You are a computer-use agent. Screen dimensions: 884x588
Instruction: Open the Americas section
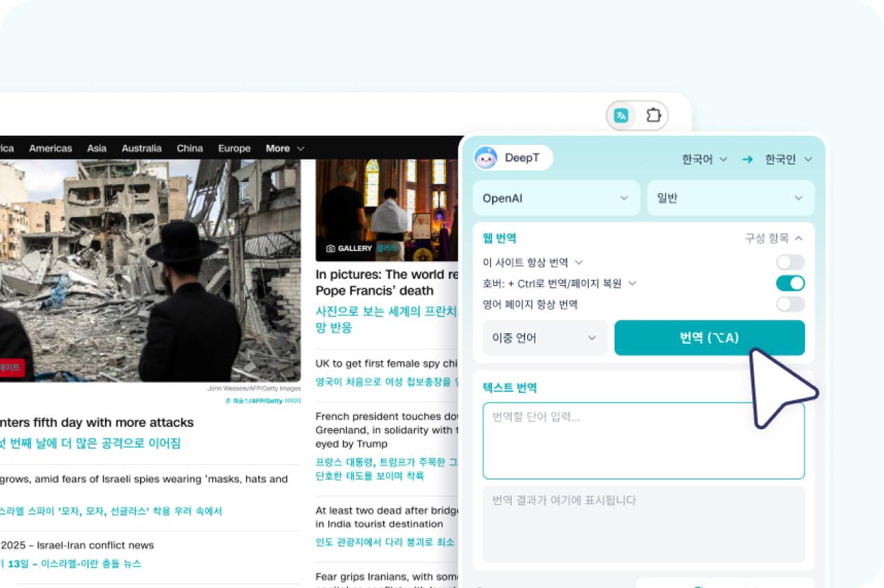point(50,148)
